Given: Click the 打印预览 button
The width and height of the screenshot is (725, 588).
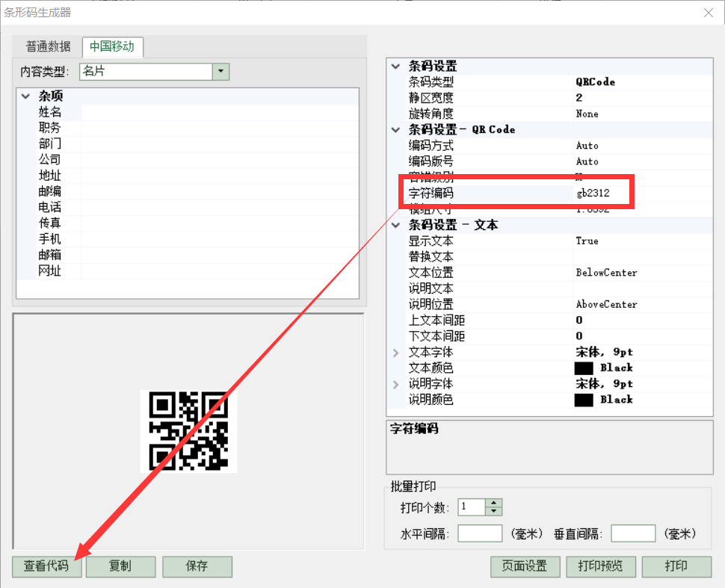Looking at the screenshot, I should 601,566.
